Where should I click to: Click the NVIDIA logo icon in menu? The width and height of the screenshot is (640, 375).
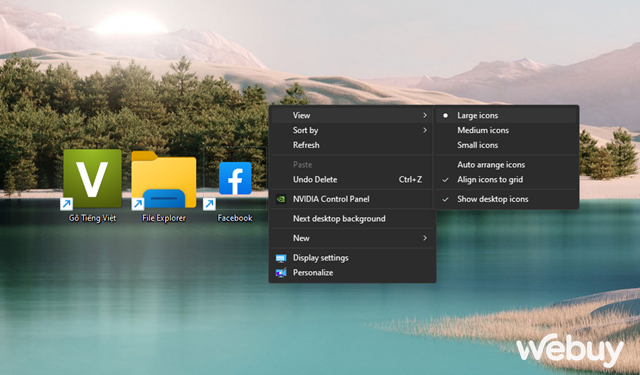pos(281,199)
